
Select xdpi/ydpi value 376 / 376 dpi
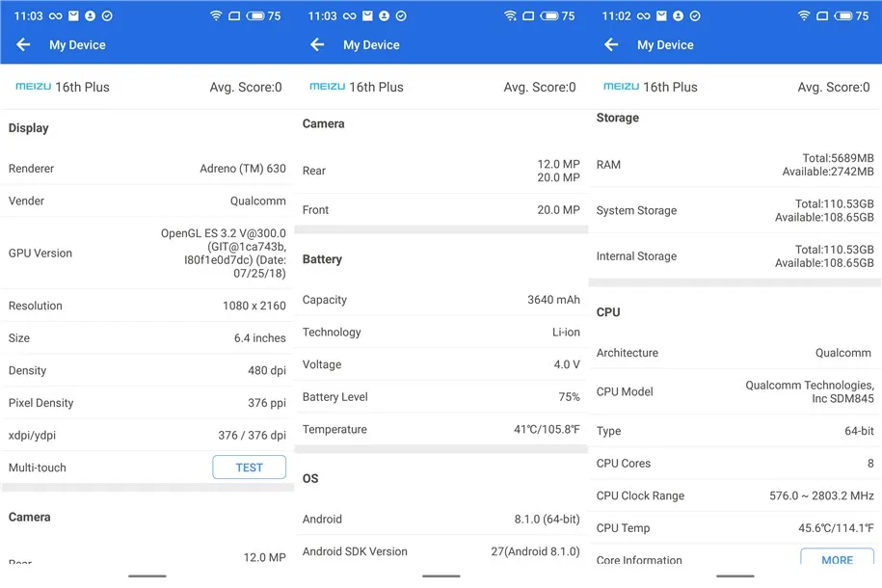click(x=252, y=435)
